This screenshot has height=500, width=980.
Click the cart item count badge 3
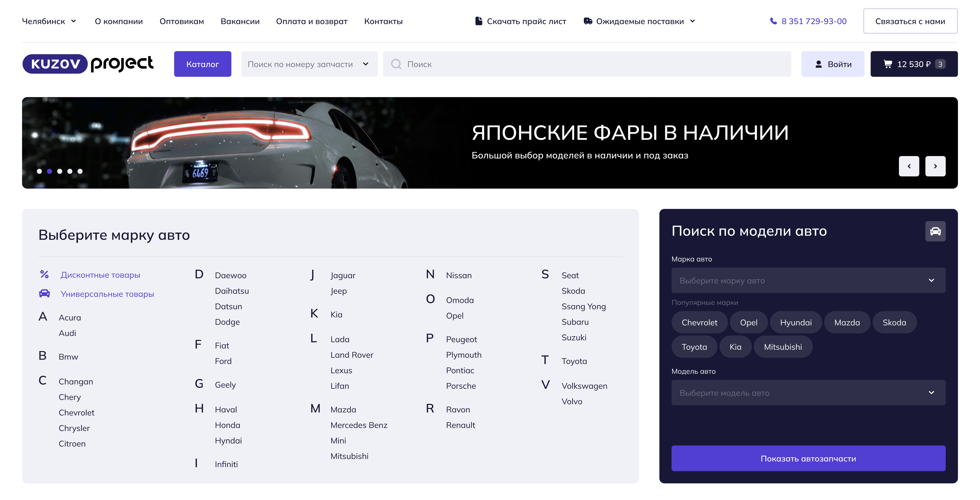tap(940, 64)
